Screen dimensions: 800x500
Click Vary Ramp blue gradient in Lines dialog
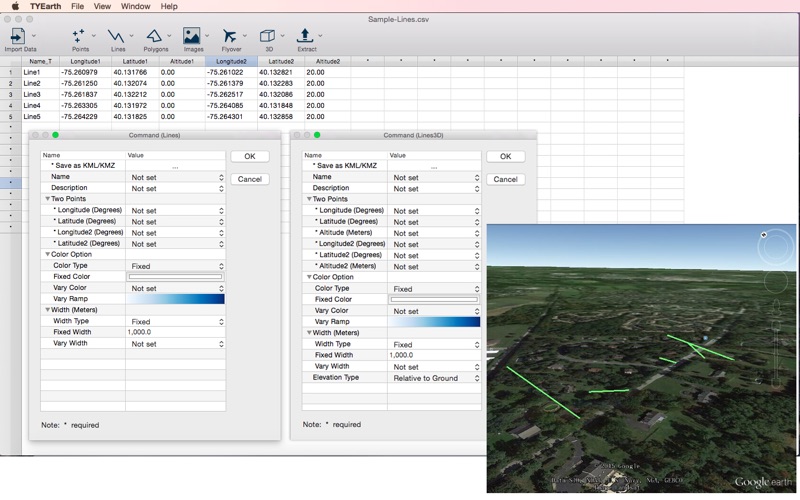[175, 299]
